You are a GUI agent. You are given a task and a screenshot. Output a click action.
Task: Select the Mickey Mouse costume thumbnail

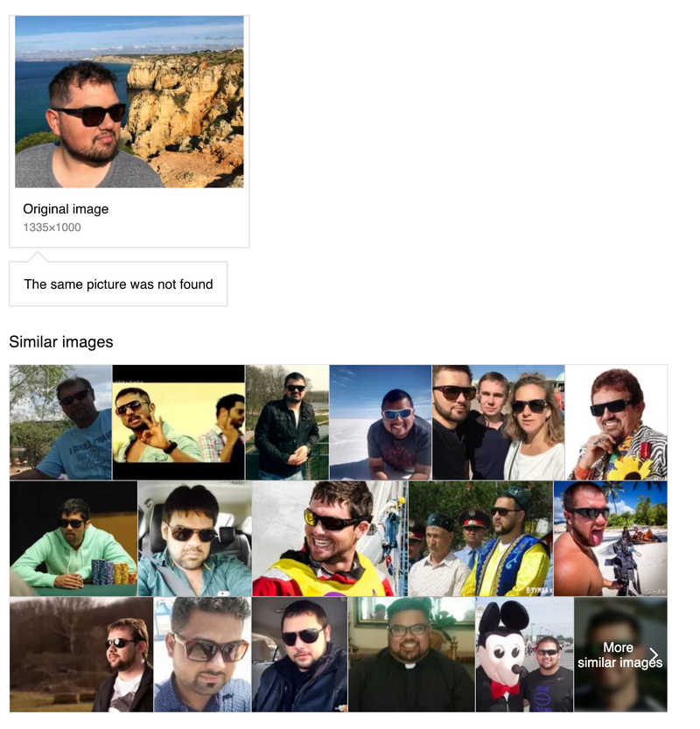[525, 655]
